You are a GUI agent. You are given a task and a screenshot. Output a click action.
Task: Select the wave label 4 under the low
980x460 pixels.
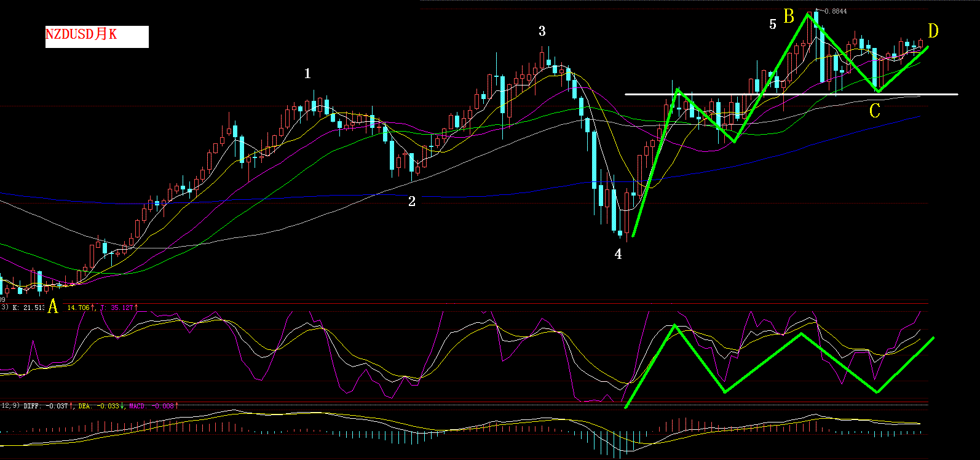point(618,254)
